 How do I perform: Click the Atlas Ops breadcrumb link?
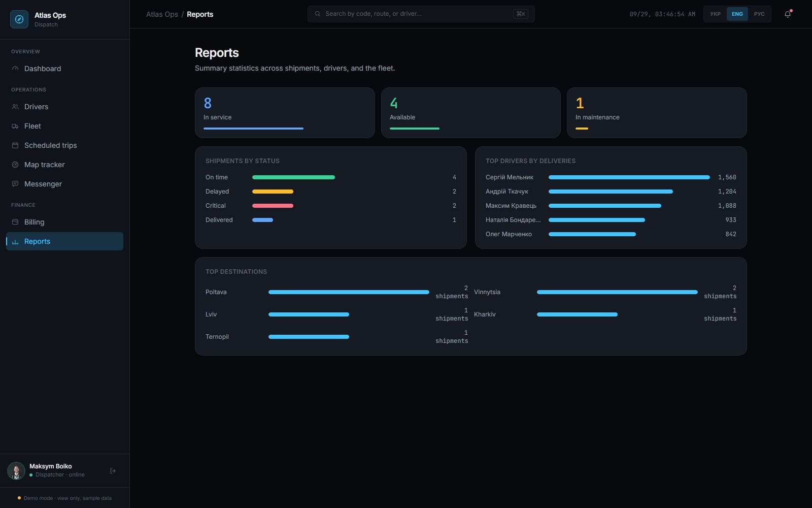(162, 14)
